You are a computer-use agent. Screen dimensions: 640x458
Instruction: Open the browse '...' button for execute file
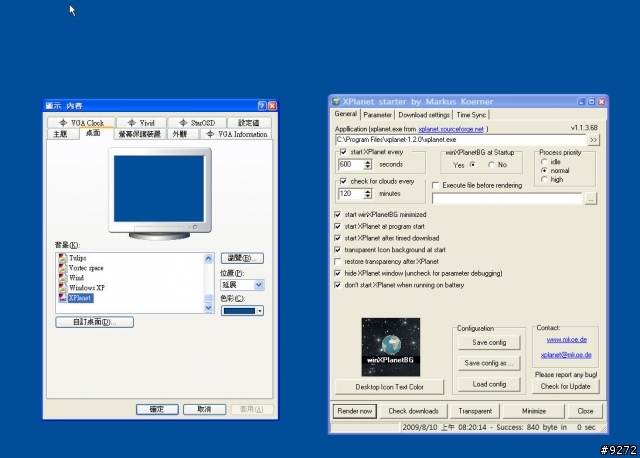point(591,199)
